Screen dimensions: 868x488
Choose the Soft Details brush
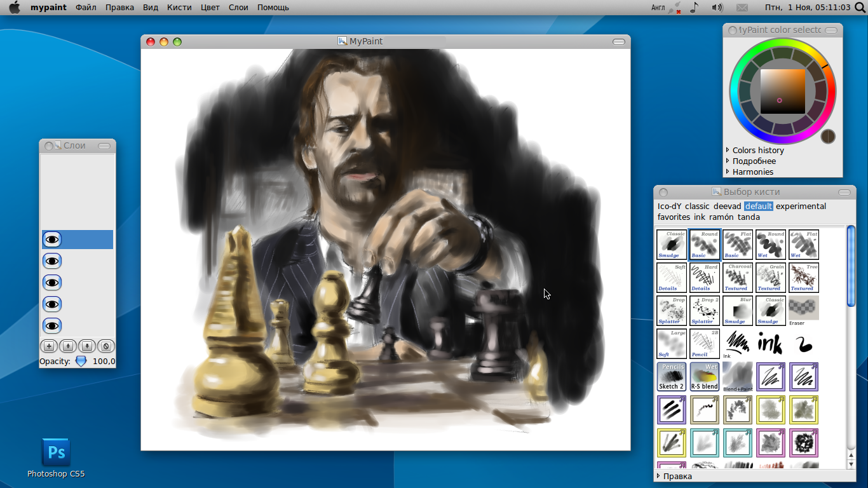coord(672,278)
